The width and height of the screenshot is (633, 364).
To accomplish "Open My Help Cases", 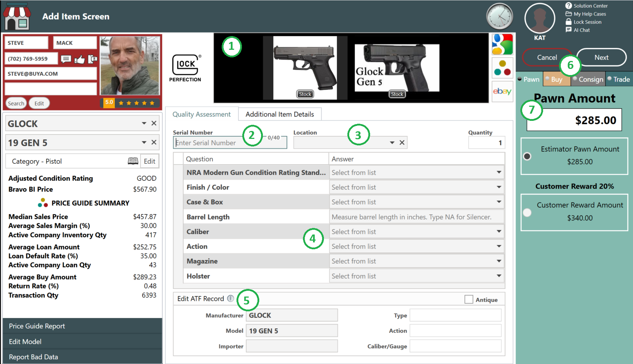I will 586,14.
